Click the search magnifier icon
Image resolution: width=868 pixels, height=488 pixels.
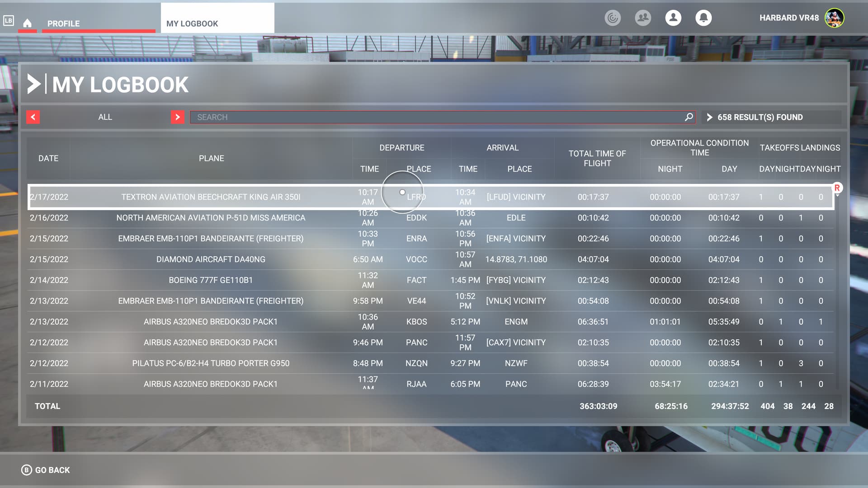(x=689, y=117)
